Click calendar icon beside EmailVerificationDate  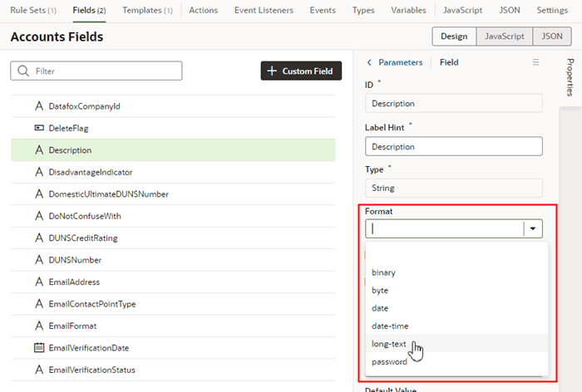pyautogui.click(x=39, y=347)
